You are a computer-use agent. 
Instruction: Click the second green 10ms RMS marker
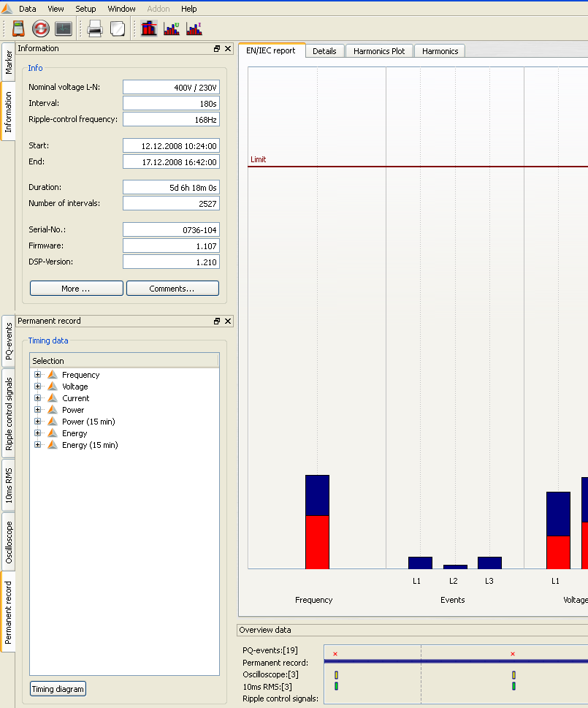tap(513, 686)
